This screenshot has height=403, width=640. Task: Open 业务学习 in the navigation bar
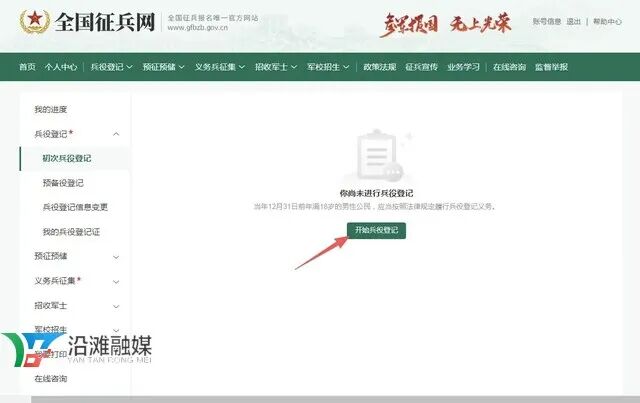(x=463, y=67)
